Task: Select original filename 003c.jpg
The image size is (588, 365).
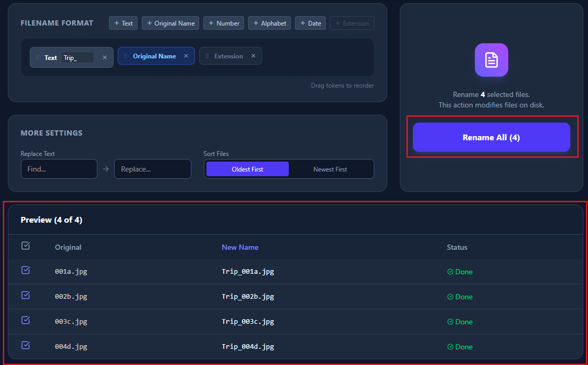Action: (71, 322)
